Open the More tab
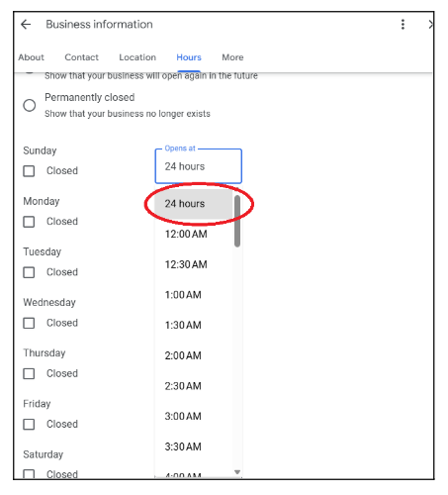The height and width of the screenshot is (495, 448). [x=232, y=57]
